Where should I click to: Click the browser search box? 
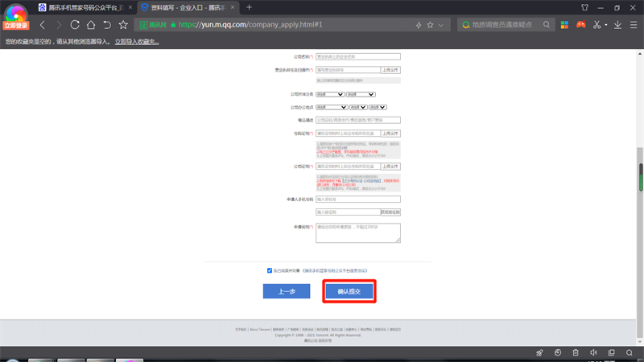click(506, 25)
